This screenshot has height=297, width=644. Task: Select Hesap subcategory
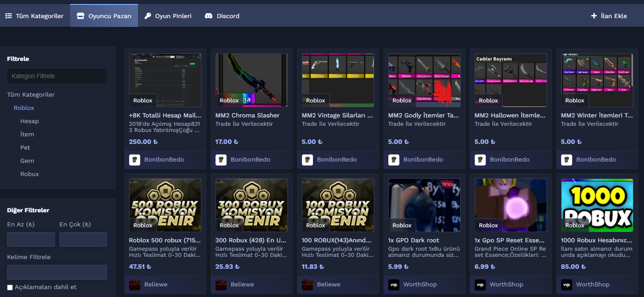point(30,121)
